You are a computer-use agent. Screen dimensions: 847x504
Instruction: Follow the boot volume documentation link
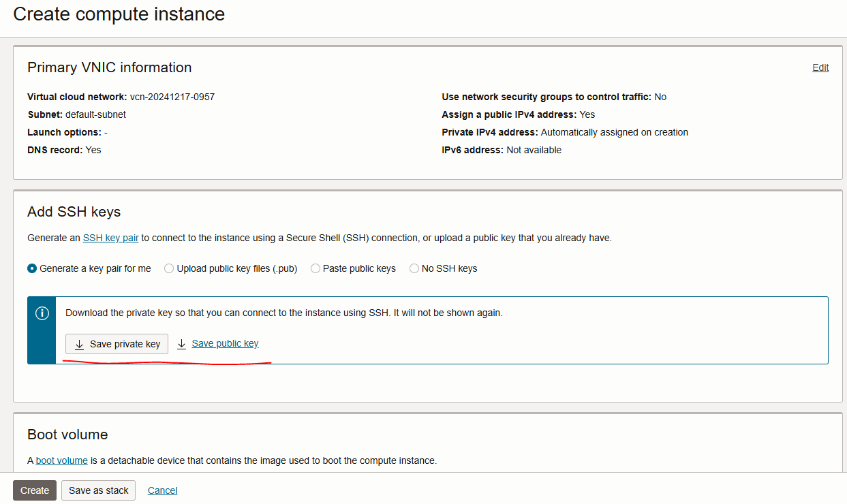[61, 460]
